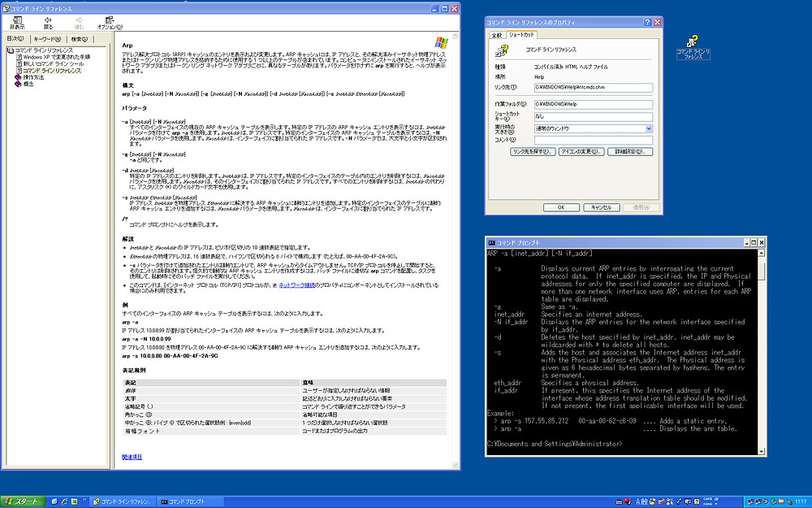Image resolution: width=812 pixels, height=508 pixels.
Task: Click the ショートカット キー field
Action: (593, 116)
